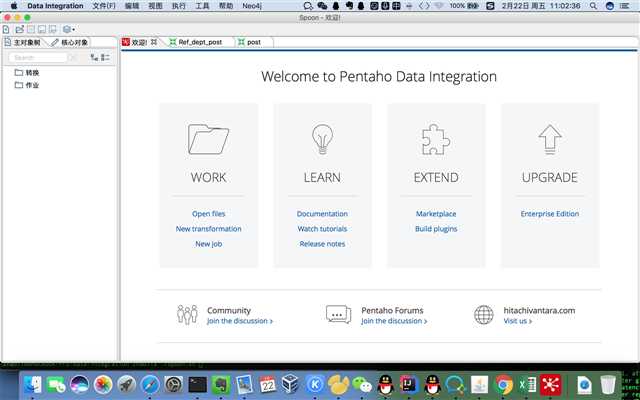The image size is (640, 400).
Task: Click the Enterprise Edition link
Action: tap(550, 214)
